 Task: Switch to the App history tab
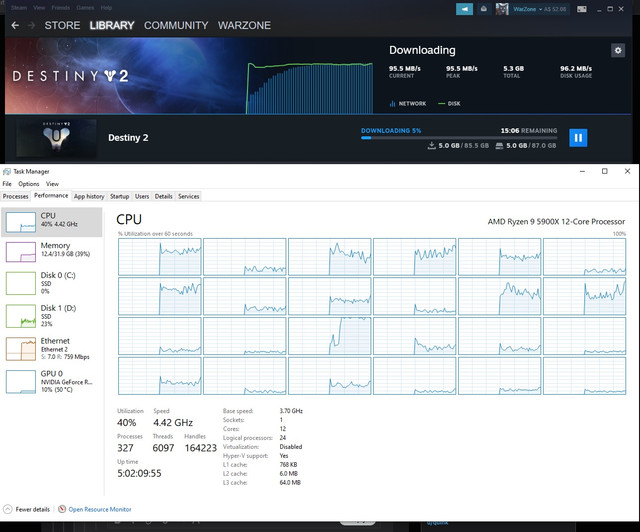(89, 196)
